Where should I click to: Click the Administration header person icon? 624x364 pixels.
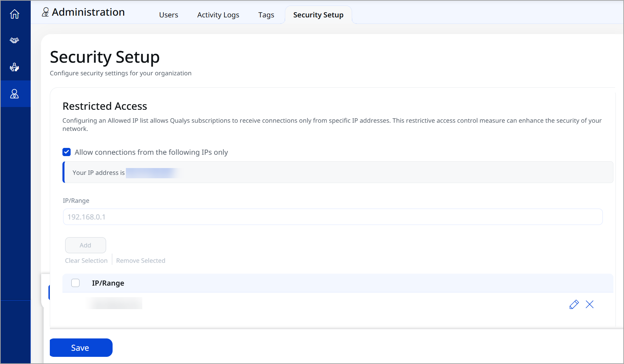pos(45,12)
